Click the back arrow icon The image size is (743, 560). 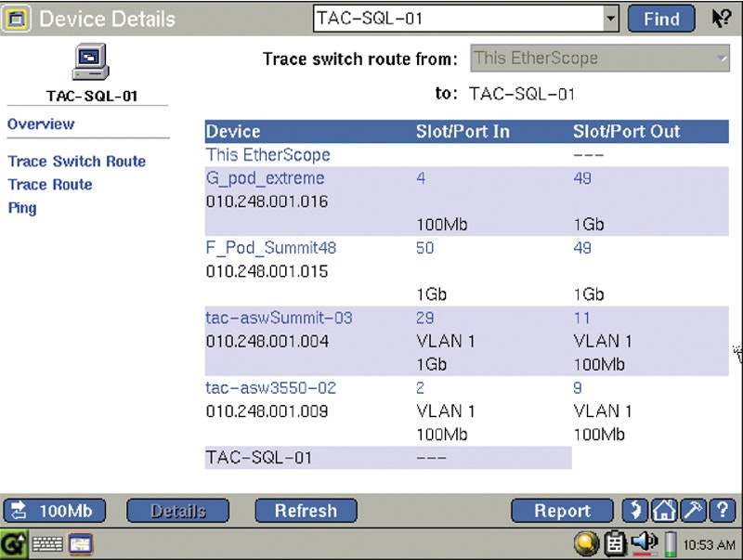click(x=634, y=511)
